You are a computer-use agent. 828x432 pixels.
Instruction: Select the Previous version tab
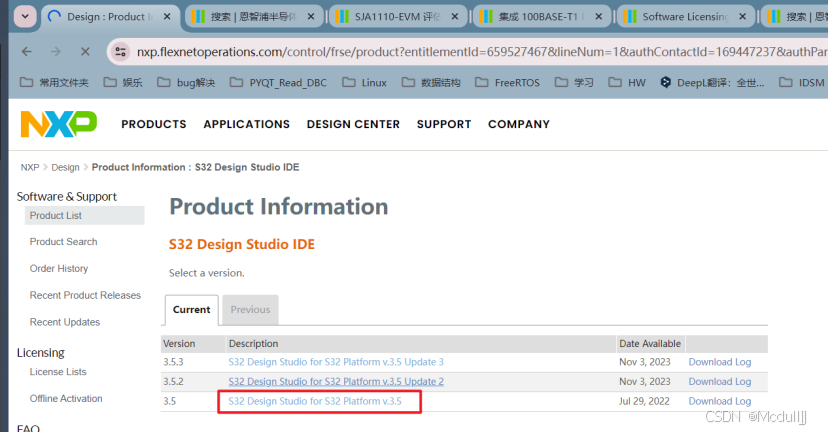click(x=250, y=310)
